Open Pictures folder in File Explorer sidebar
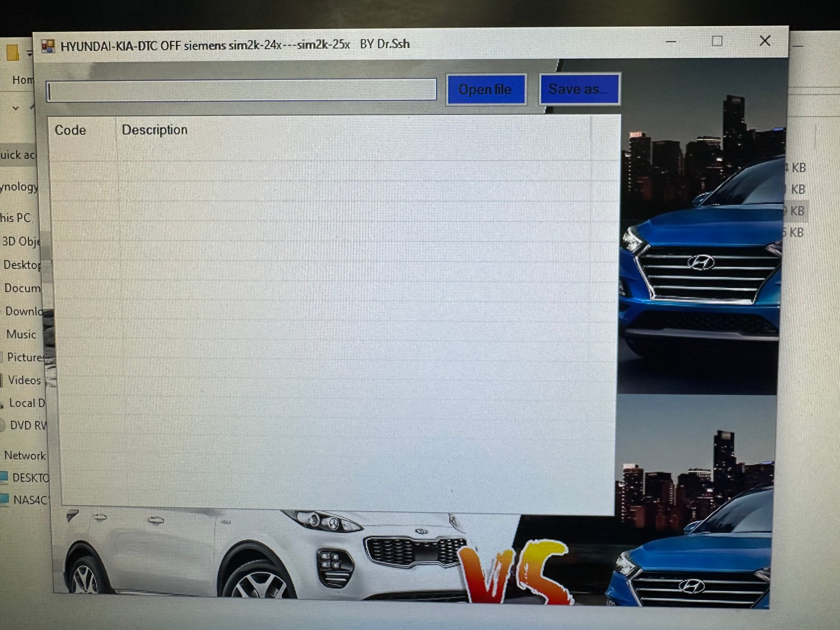The width and height of the screenshot is (840, 630). point(26,357)
